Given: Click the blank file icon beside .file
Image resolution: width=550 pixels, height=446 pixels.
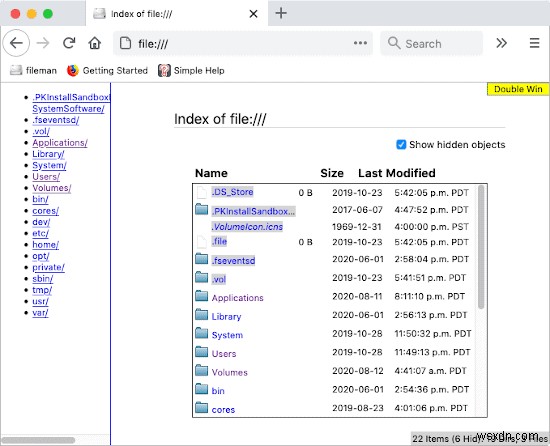Looking at the screenshot, I should click(202, 242).
